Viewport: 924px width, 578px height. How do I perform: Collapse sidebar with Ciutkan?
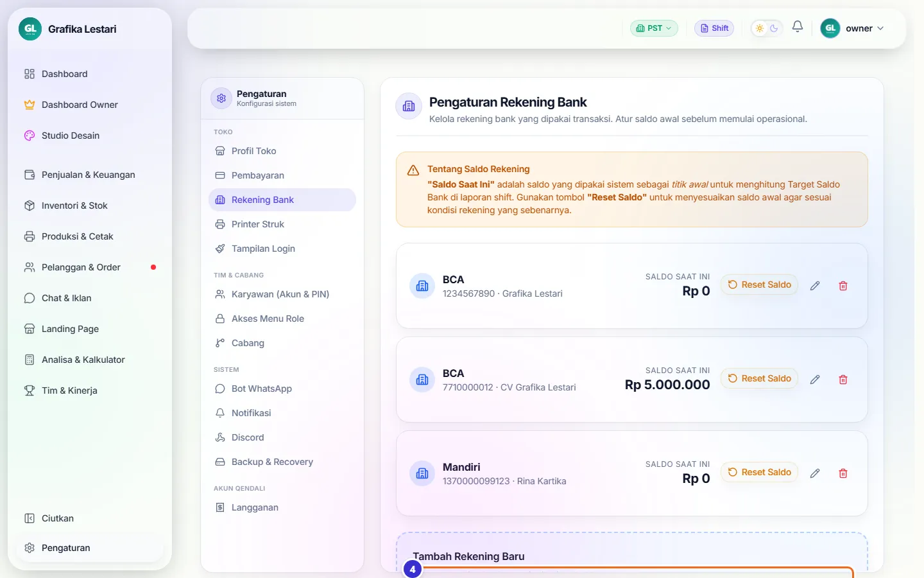90,518
